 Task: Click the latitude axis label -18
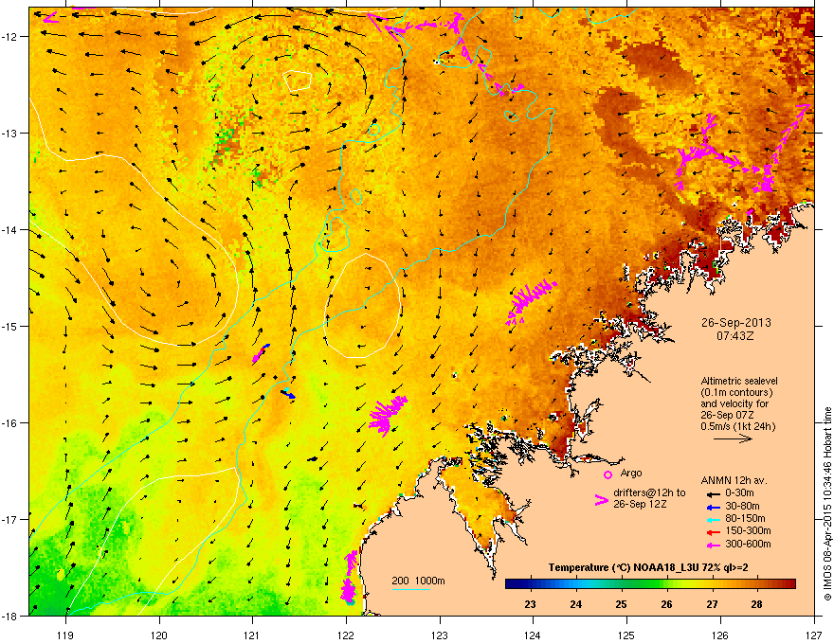pos(9,616)
